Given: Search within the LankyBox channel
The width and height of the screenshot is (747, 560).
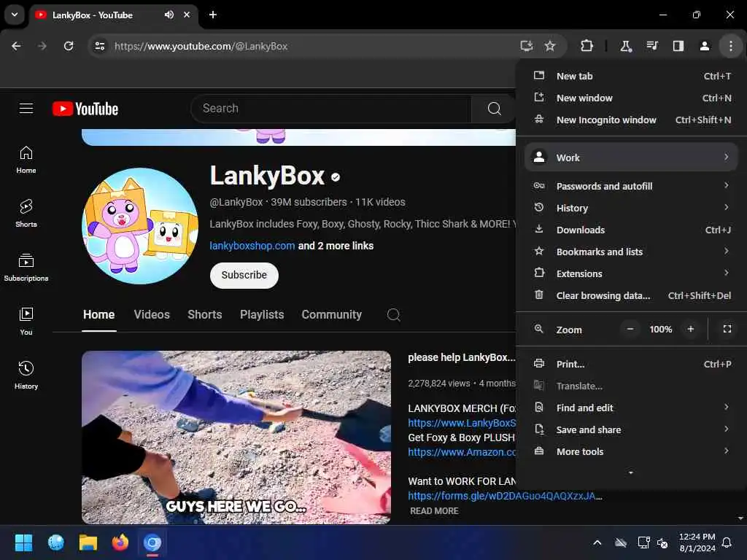Looking at the screenshot, I should (393, 315).
